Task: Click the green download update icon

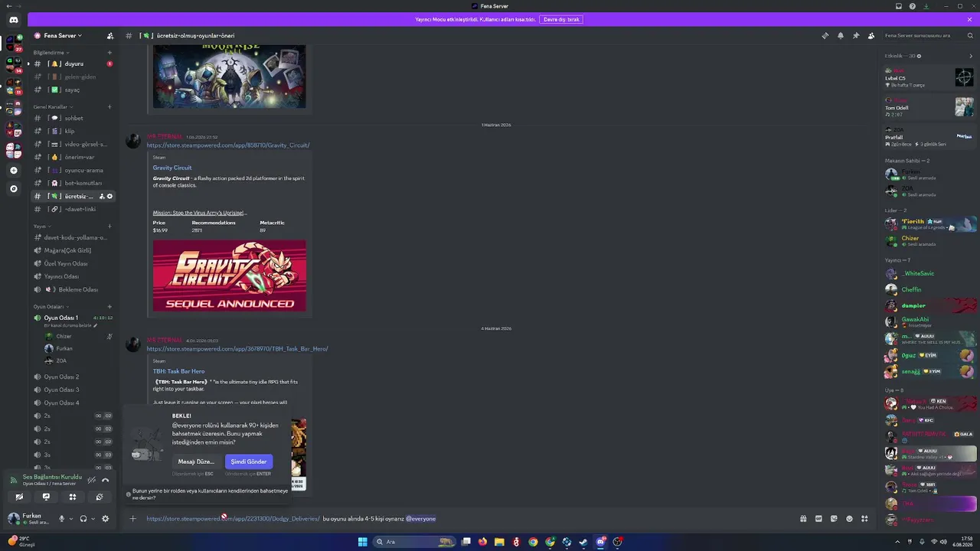Action: click(x=926, y=6)
